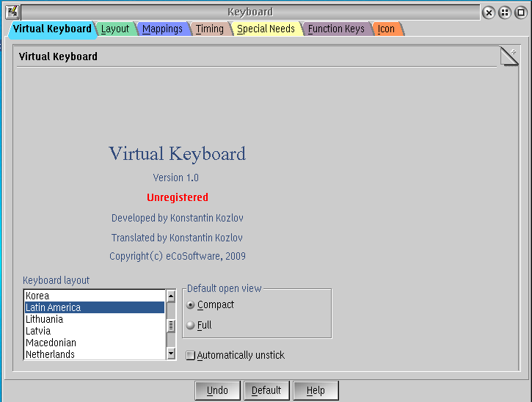Select the Timing tab
The width and height of the screenshot is (532, 402).
click(210, 29)
